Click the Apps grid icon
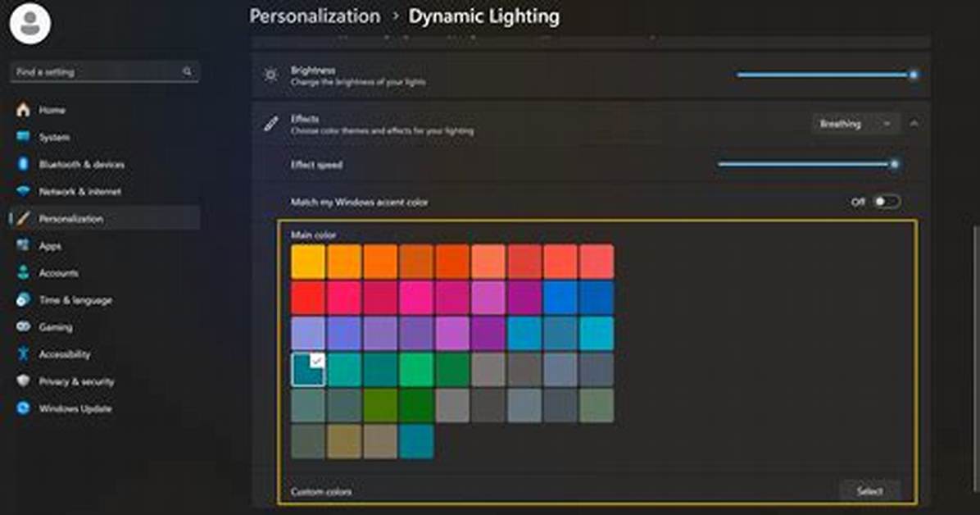Viewport: 980px width, 515px height. [23, 245]
